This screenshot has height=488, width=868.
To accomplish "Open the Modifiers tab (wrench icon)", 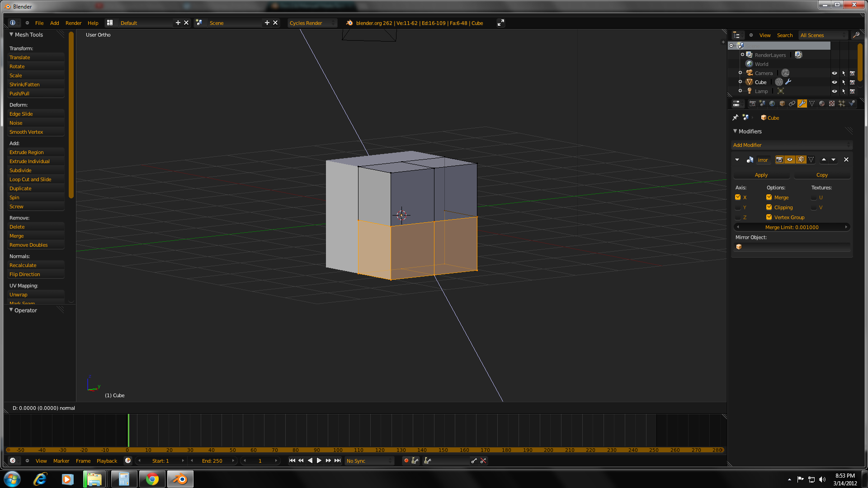I will coord(802,103).
